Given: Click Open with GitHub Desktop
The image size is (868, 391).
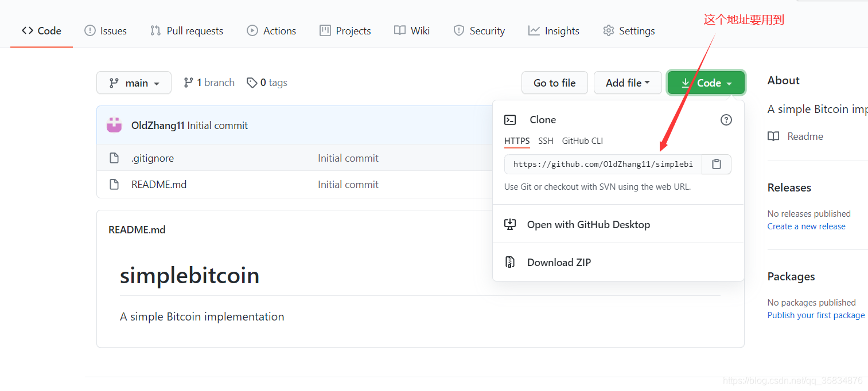Looking at the screenshot, I should point(618,225).
